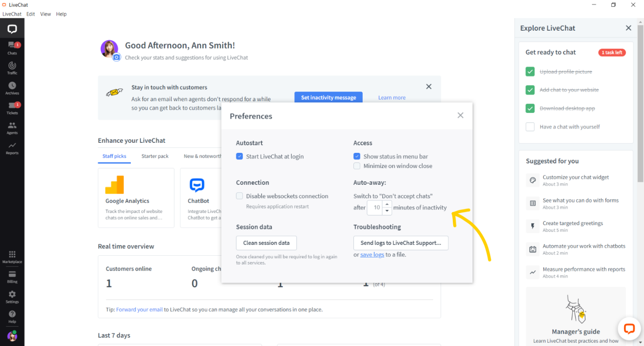
Task: Click the Google Analytics card title
Action: (x=127, y=201)
